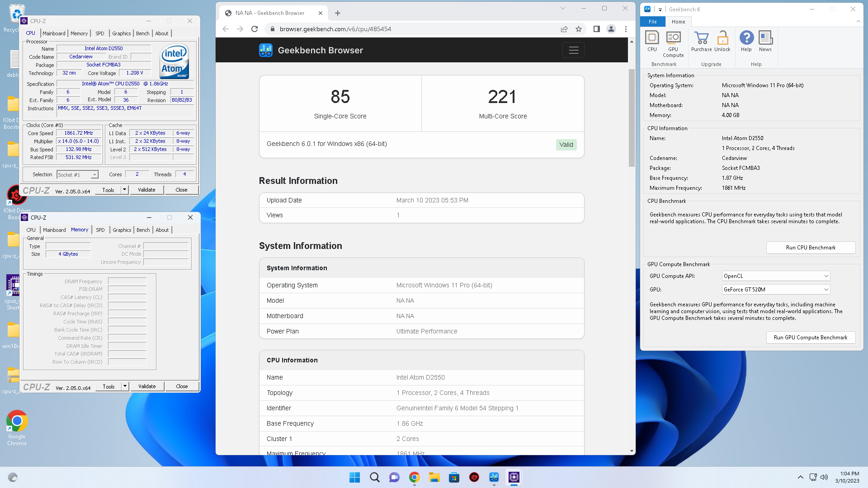Bookmark this page with the star icon

[579, 29]
